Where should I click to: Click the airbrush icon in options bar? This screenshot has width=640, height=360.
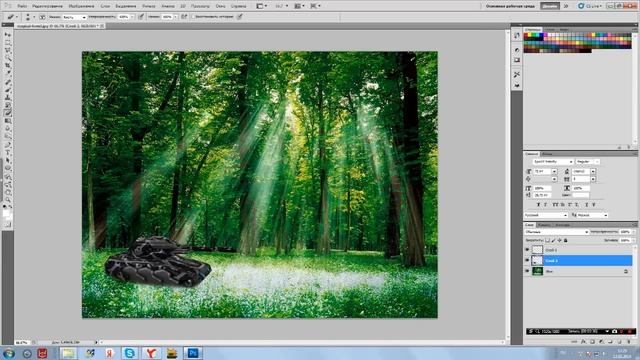tap(184, 17)
